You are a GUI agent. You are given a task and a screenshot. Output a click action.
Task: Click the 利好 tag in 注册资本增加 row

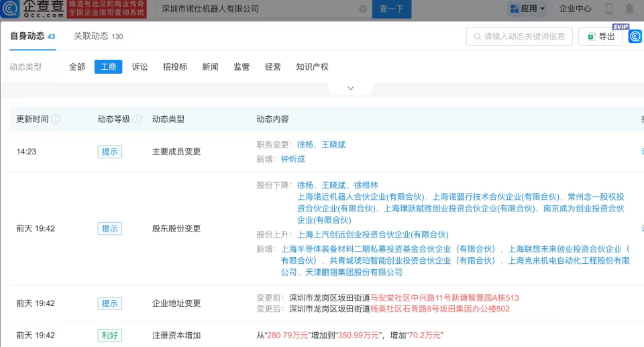[109, 335]
